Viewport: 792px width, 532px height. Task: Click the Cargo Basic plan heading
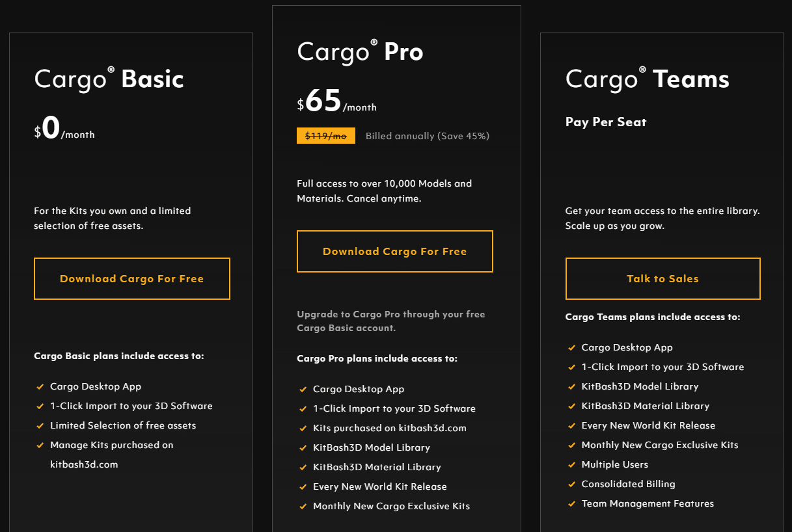(x=109, y=79)
